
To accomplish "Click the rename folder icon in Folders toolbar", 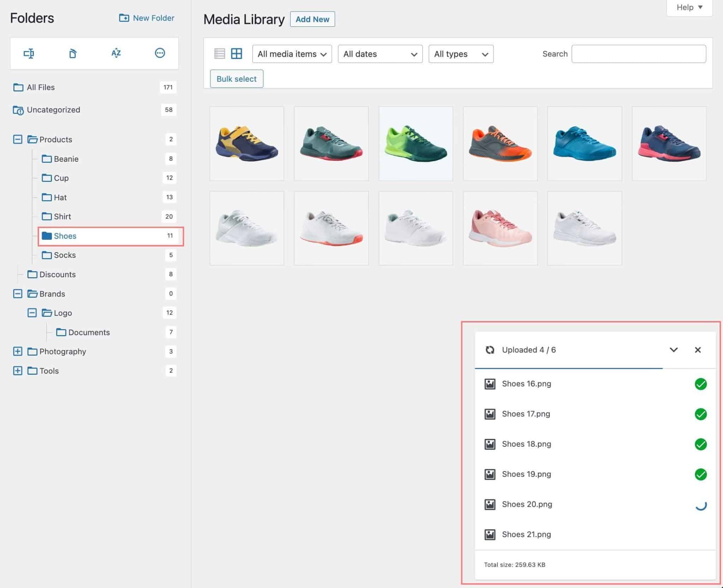I will [29, 53].
